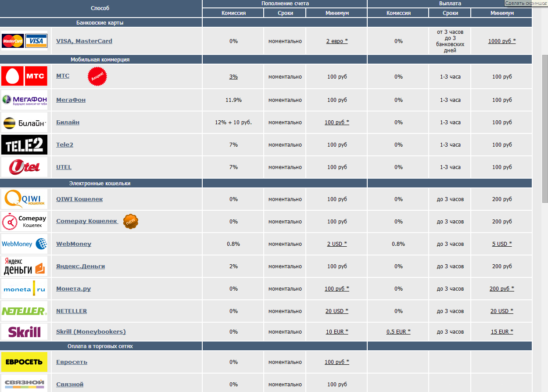Click the MegaFon logo icon
Viewport: 548px width, 392px height.
click(x=24, y=100)
